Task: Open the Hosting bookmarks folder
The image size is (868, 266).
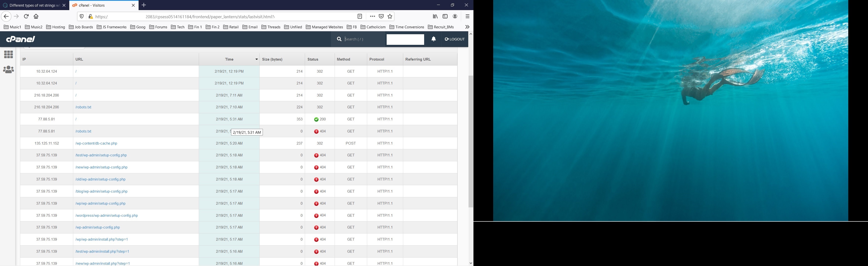Action: click(55, 27)
